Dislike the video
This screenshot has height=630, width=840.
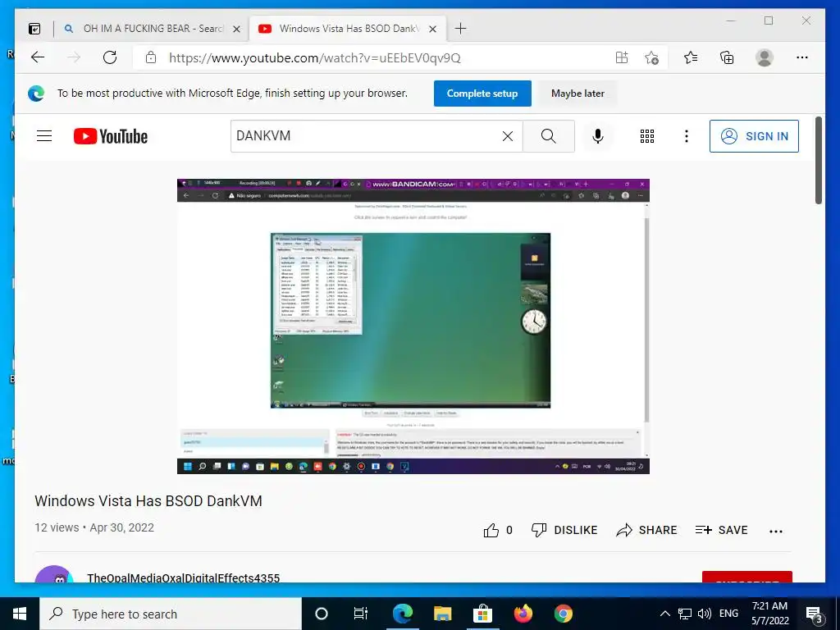tap(564, 531)
